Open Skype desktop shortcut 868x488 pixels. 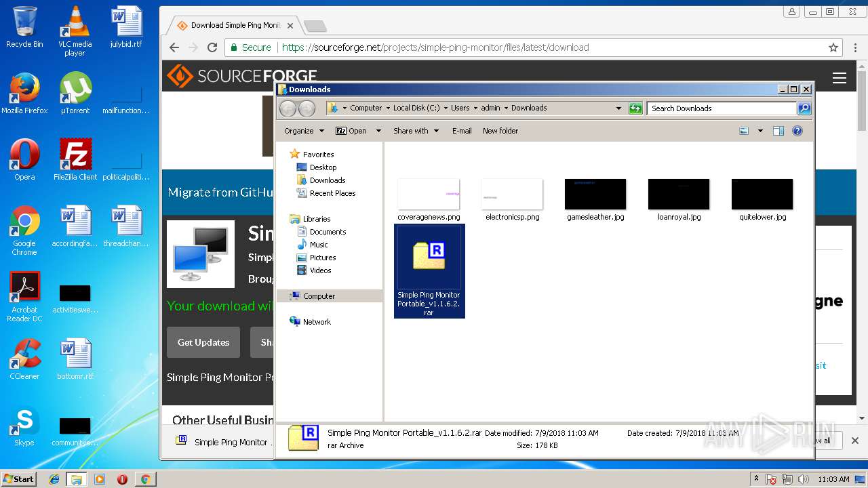point(24,426)
